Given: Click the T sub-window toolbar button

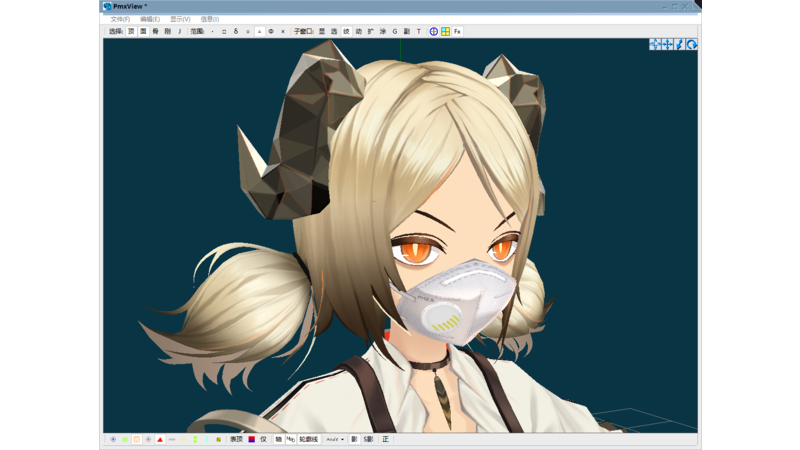Looking at the screenshot, I should pyautogui.click(x=419, y=31).
